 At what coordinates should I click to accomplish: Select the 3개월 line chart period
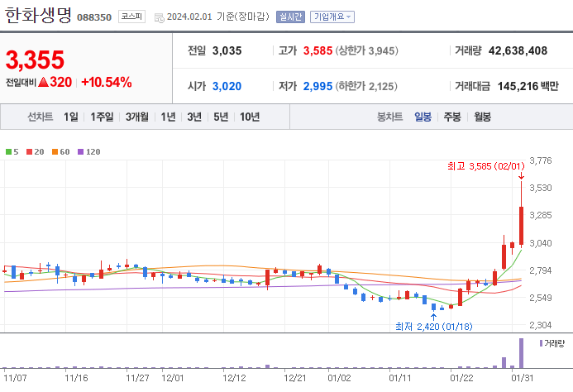(x=137, y=117)
